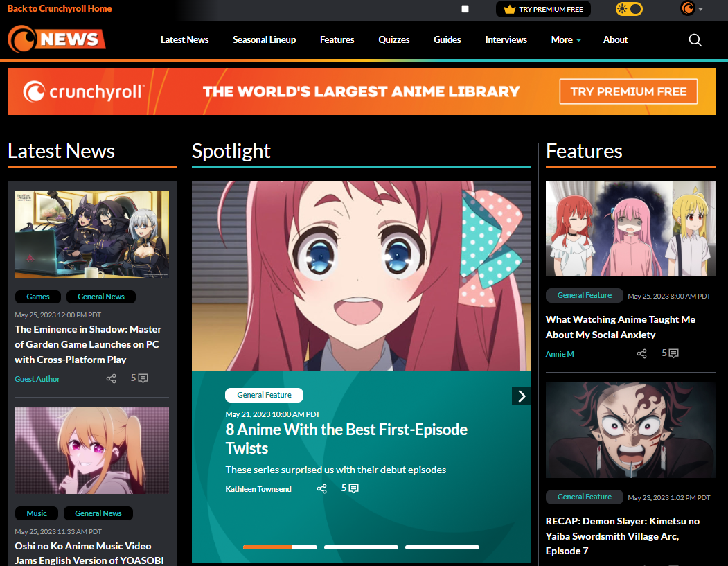Open comments on Eminence in Shadow article
Viewport: 728px width, 566px height.
coord(139,378)
